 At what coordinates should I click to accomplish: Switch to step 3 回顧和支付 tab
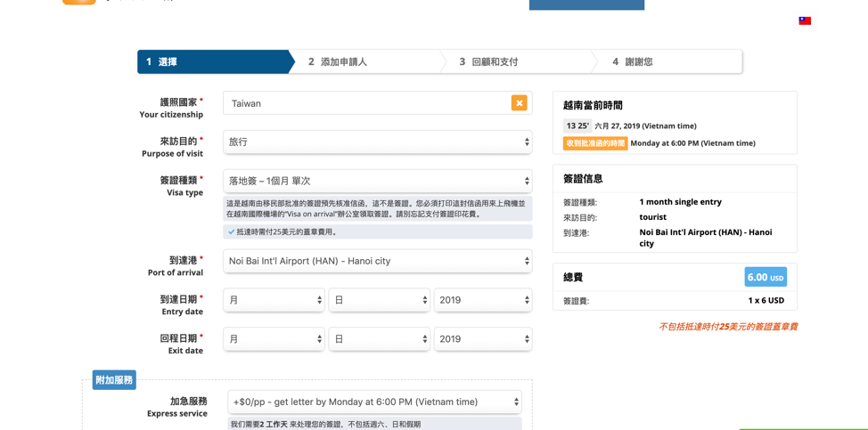click(x=518, y=61)
